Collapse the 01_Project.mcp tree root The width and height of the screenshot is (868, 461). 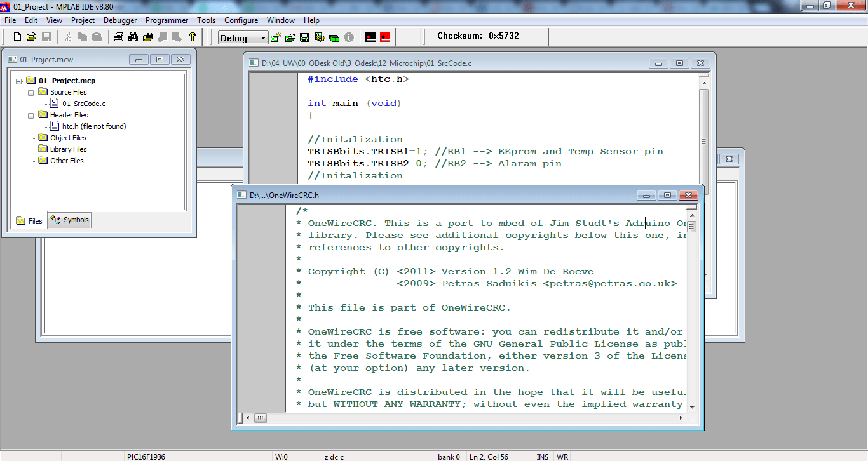click(18, 81)
